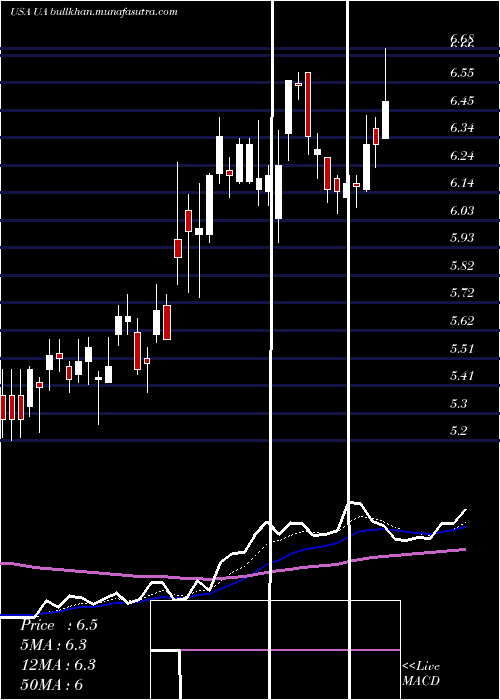Click the 'Price : 6.5' readout
Viewport: 500px width, 700px height.
(x=58, y=625)
